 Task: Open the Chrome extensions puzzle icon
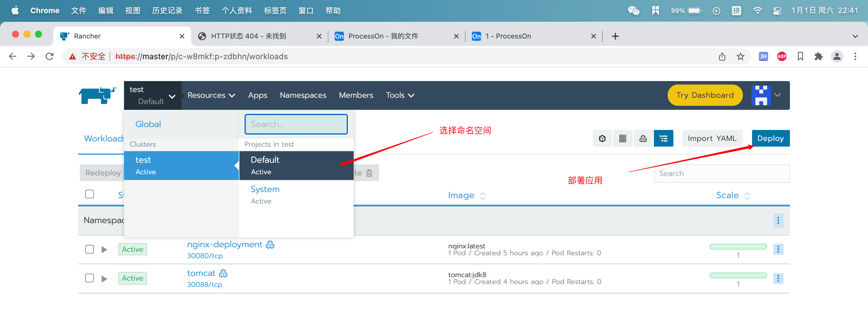click(x=818, y=56)
